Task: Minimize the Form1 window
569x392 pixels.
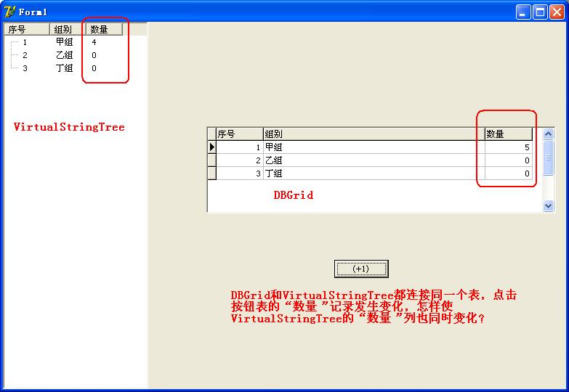Action: pos(523,12)
